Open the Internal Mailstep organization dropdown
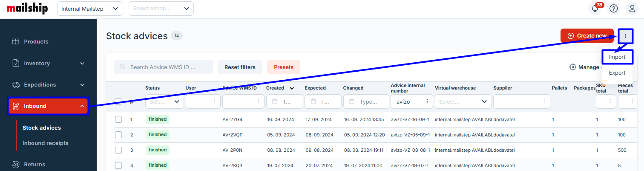644x171 pixels. (89, 9)
